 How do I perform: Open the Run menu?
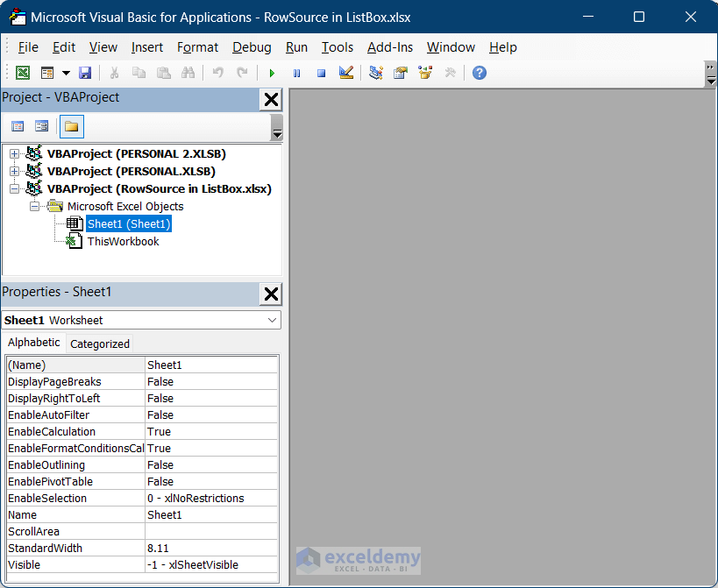(296, 47)
